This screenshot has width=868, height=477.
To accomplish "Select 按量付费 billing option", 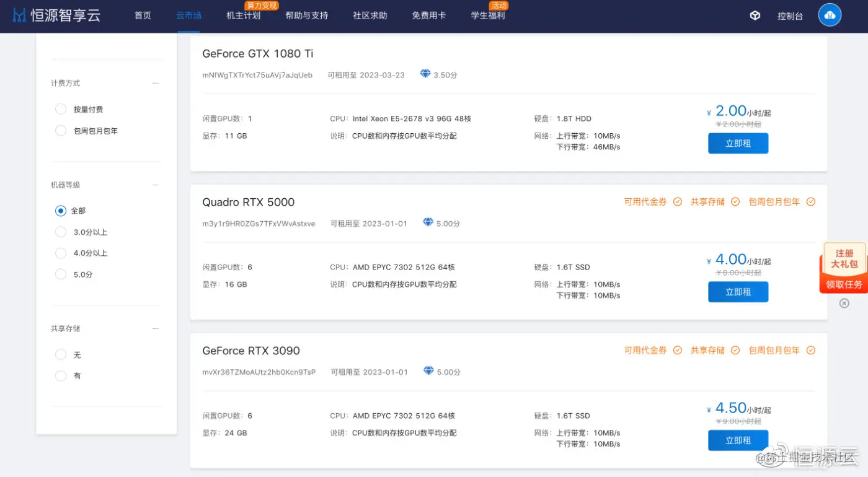I will click(x=61, y=110).
